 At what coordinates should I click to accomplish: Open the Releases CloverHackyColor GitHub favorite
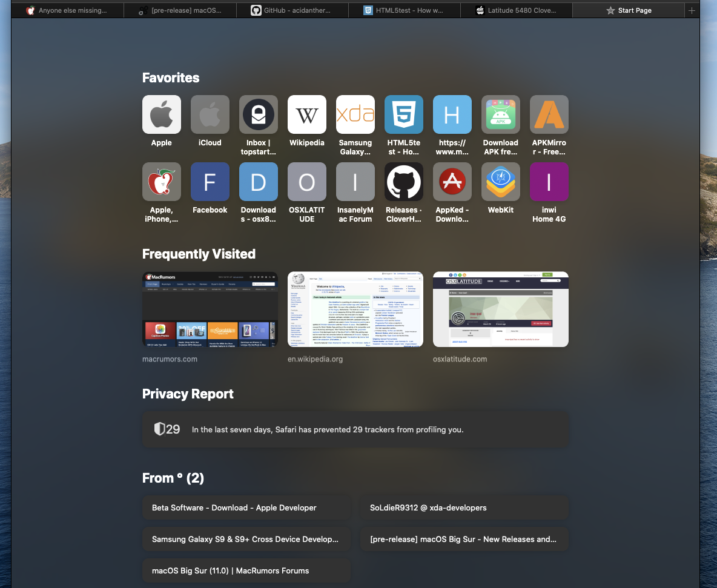404,182
